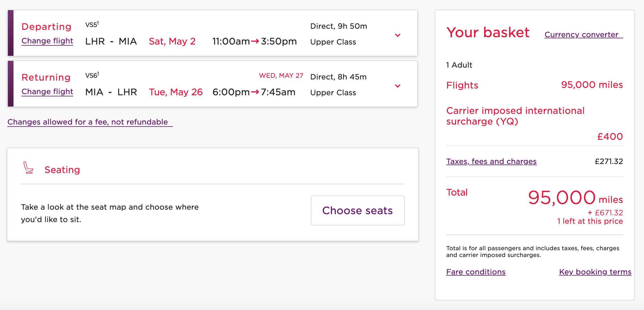Click the arrow between 6:00pm and 7:45am
This screenshot has height=310, width=644.
tap(255, 92)
